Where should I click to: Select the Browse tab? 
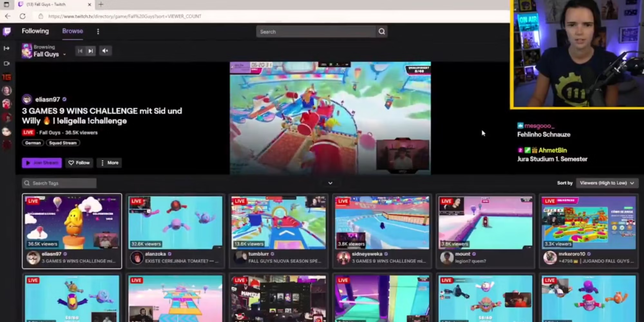72,31
